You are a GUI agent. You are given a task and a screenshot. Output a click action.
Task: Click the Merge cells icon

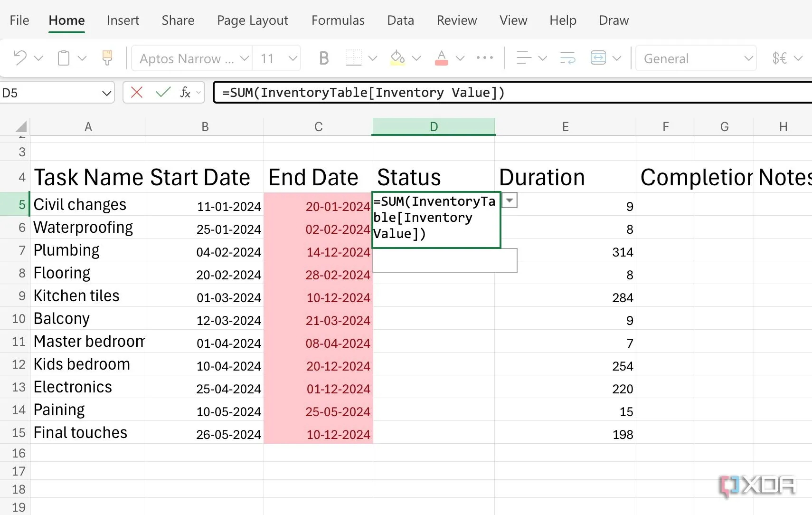click(x=598, y=58)
